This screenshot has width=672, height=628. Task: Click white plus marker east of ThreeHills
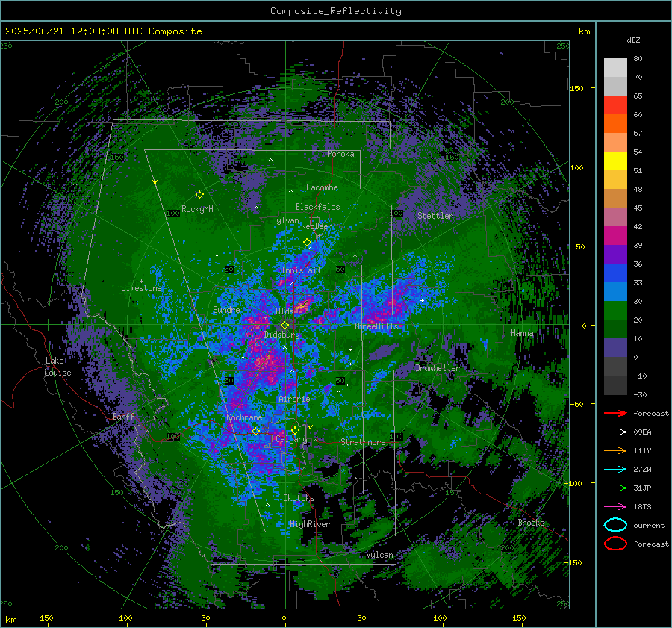tap(422, 300)
